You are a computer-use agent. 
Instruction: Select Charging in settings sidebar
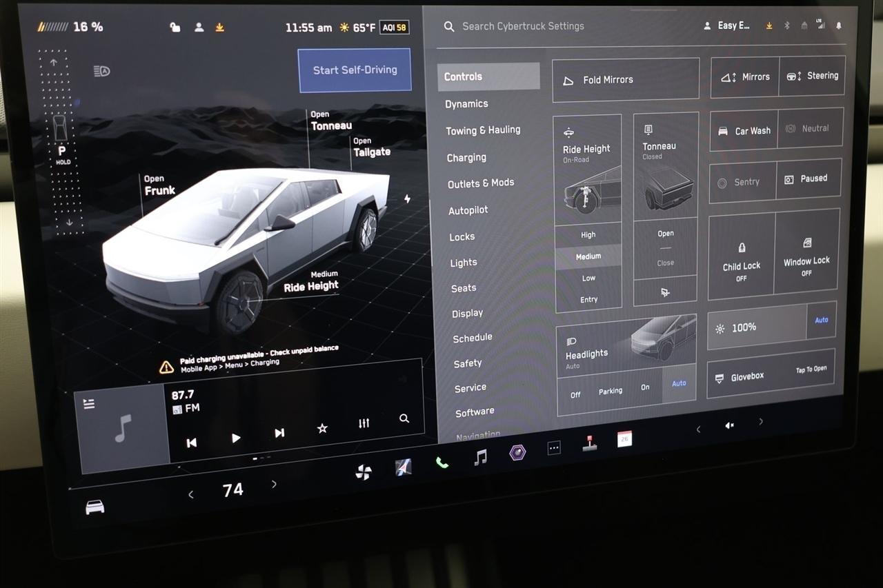[466, 158]
